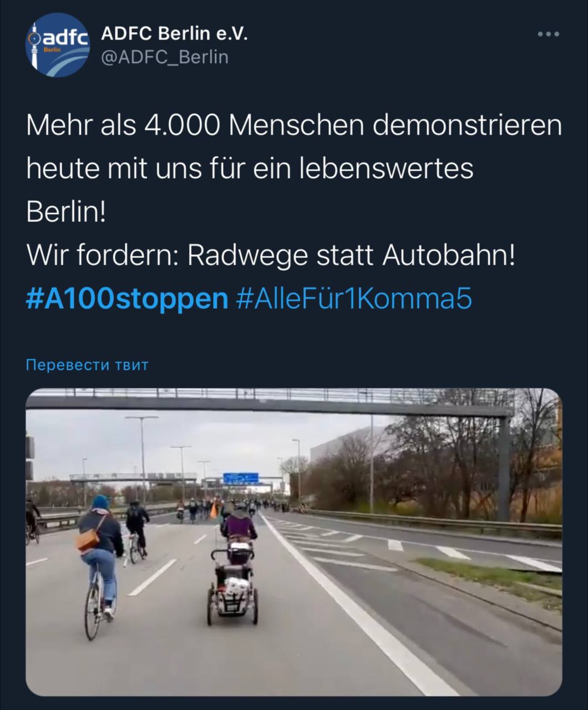
Task: Click the TV tower symbol in the adfc logo
Action: [x=34, y=41]
